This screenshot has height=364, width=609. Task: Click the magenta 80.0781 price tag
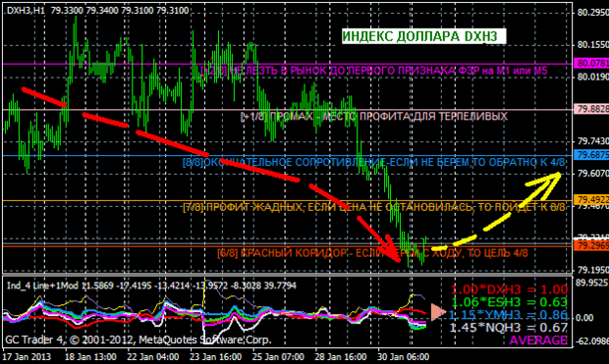pos(591,63)
